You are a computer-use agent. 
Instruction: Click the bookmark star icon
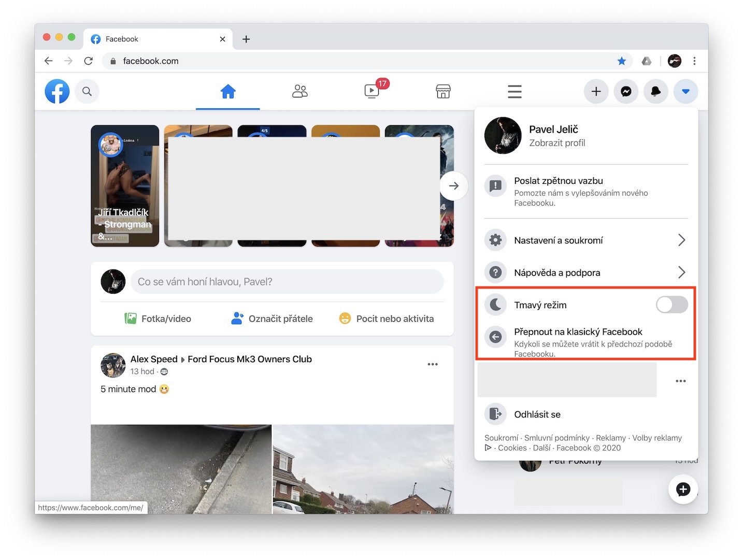click(622, 61)
